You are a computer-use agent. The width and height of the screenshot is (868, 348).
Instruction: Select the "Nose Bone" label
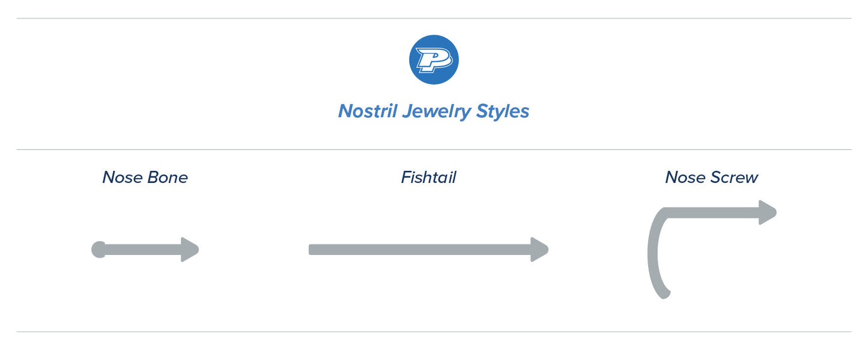(x=145, y=177)
